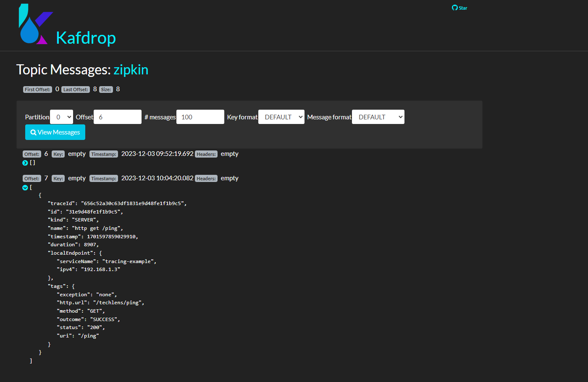Focus the # messages input field
The image size is (588, 382).
[x=200, y=117]
